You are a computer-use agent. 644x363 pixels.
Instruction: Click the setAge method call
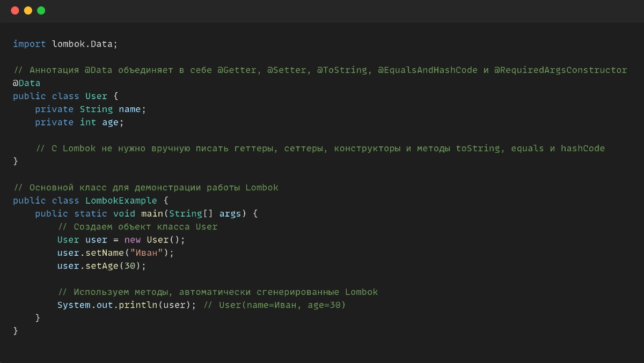(102, 266)
